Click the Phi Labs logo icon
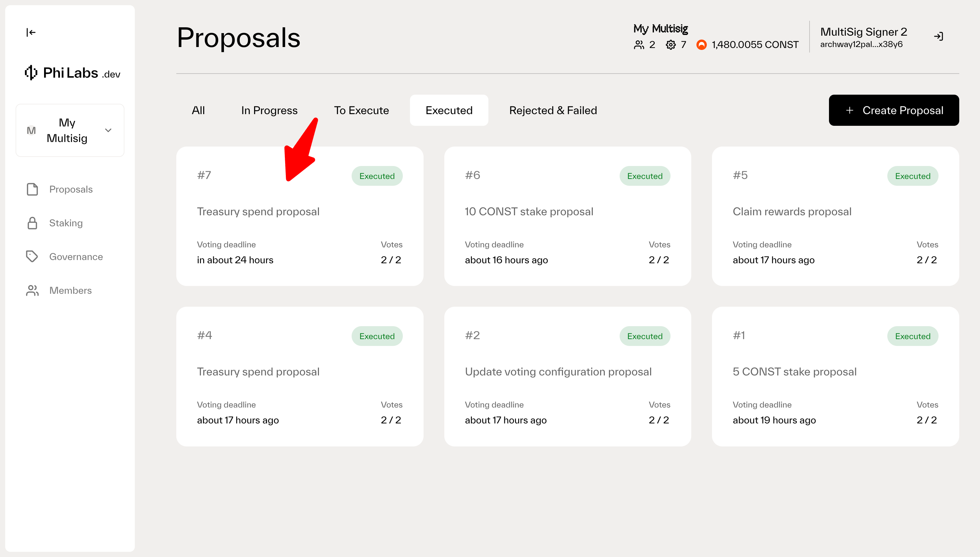 pyautogui.click(x=30, y=73)
